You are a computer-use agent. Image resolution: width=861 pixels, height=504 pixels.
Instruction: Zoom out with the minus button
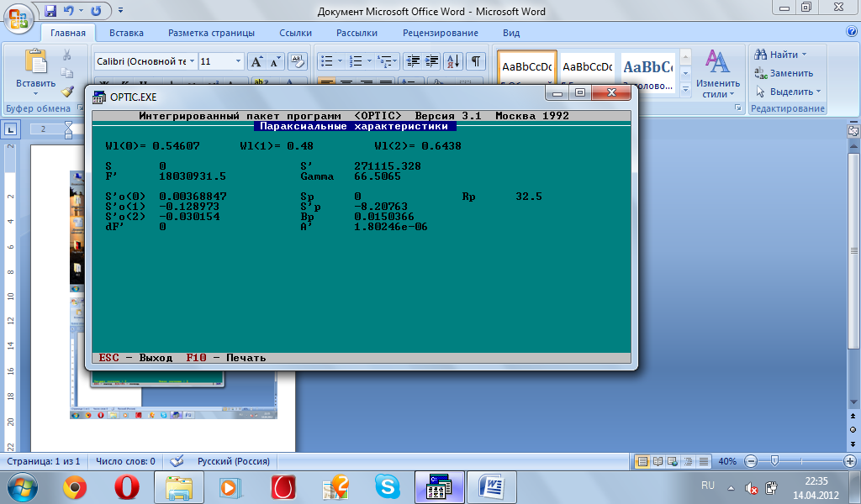click(752, 462)
